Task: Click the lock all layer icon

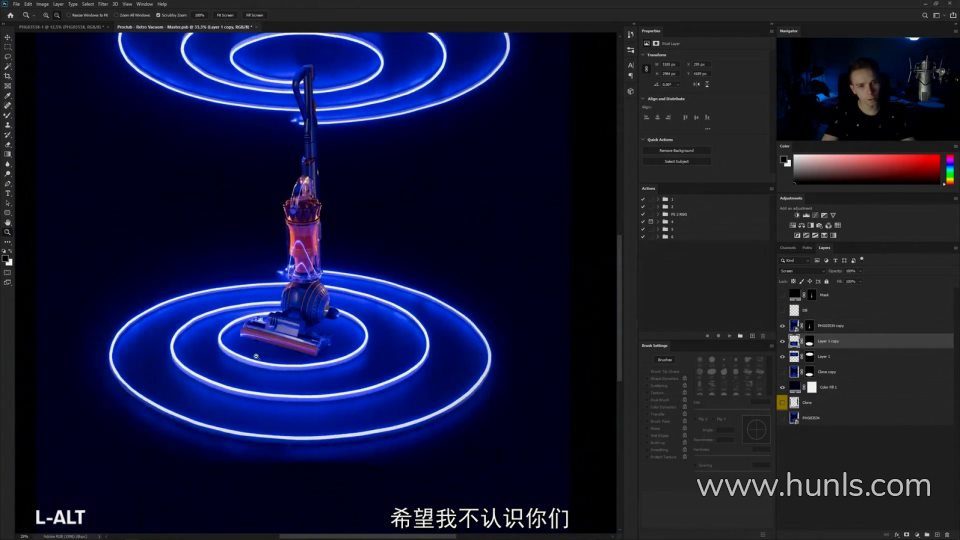Action: 827,281
